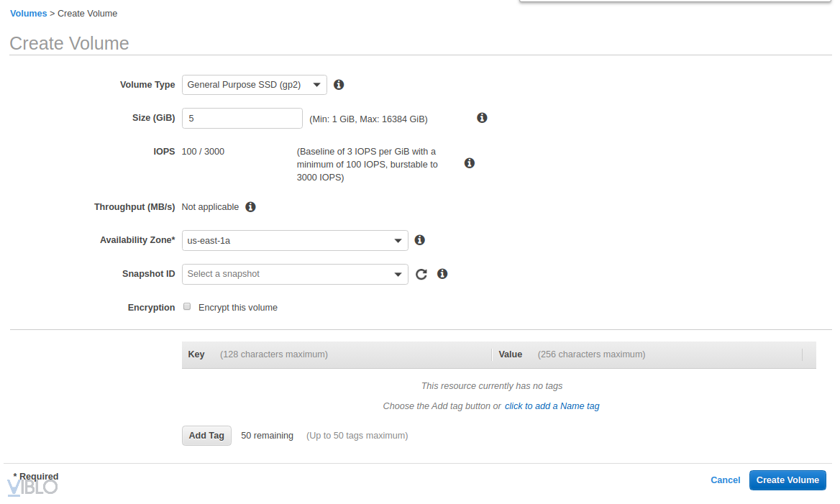This screenshot has width=840, height=504.
Task: Click the Throughput info icon
Action: click(250, 207)
